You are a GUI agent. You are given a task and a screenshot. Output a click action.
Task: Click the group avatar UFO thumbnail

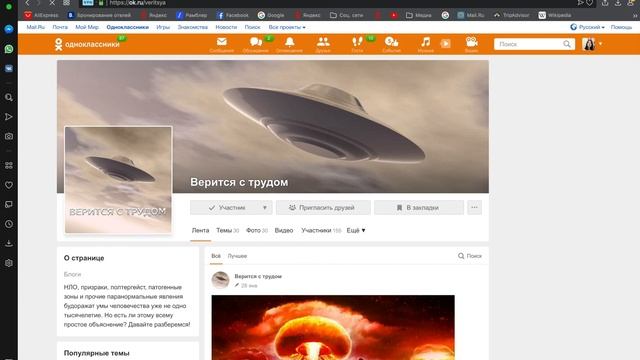pyautogui.click(x=118, y=180)
